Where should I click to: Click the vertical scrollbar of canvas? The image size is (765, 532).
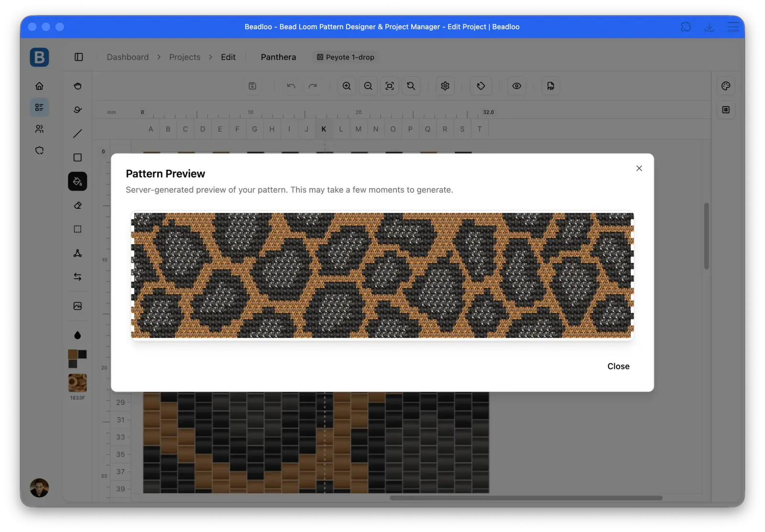click(706, 236)
